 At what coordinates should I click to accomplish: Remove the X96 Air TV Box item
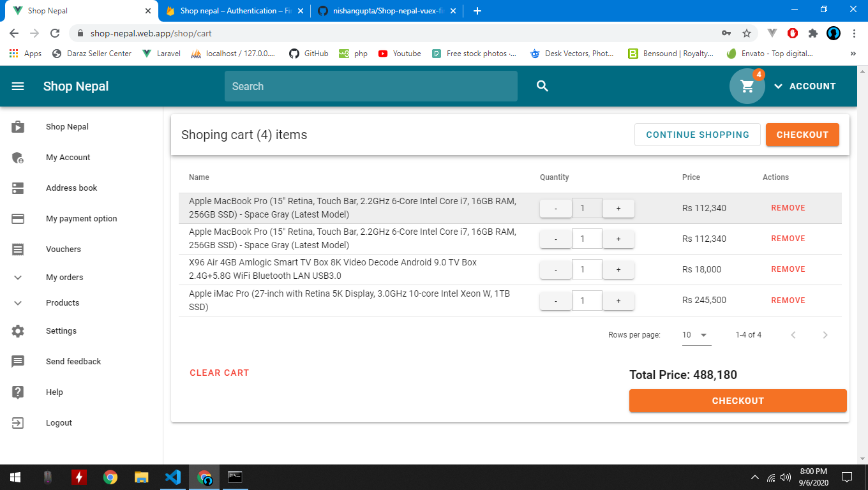tap(788, 269)
